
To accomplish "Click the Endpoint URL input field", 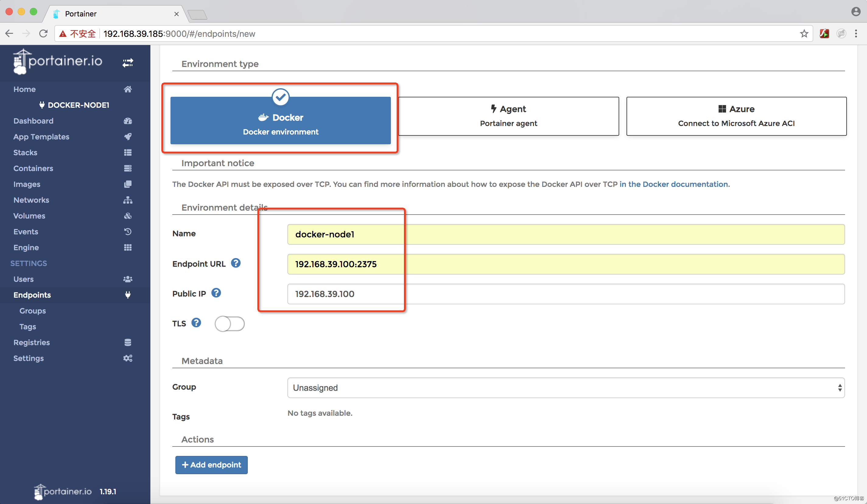I will click(566, 264).
